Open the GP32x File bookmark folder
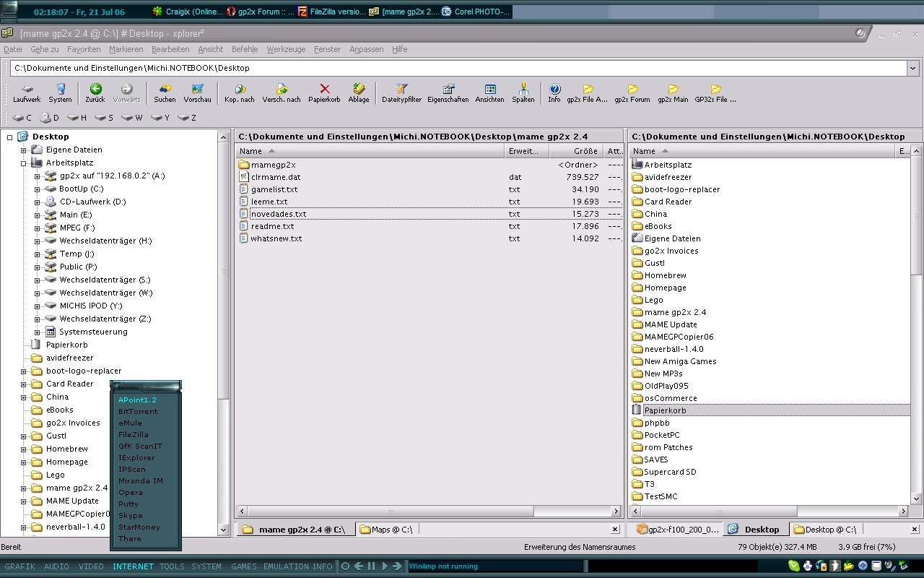Screen dimensions: 924x578 tap(715, 93)
